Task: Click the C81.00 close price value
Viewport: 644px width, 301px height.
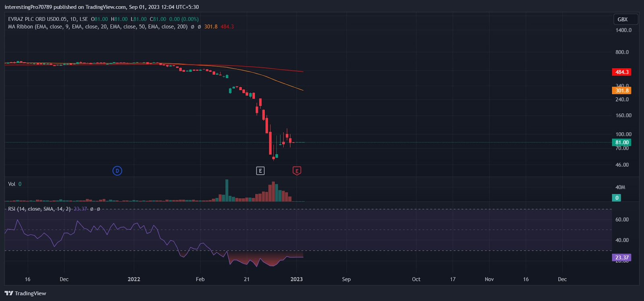Action: (158, 19)
